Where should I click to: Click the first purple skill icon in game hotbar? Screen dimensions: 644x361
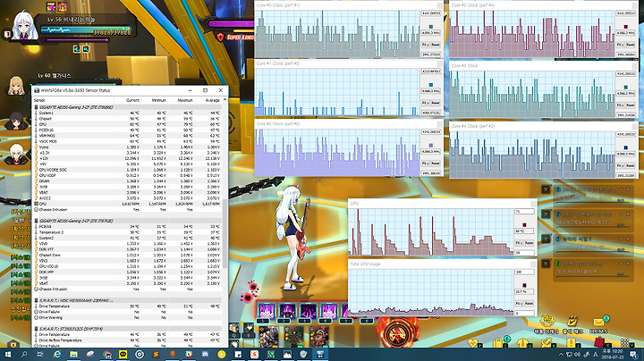click(x=267, y=311)
